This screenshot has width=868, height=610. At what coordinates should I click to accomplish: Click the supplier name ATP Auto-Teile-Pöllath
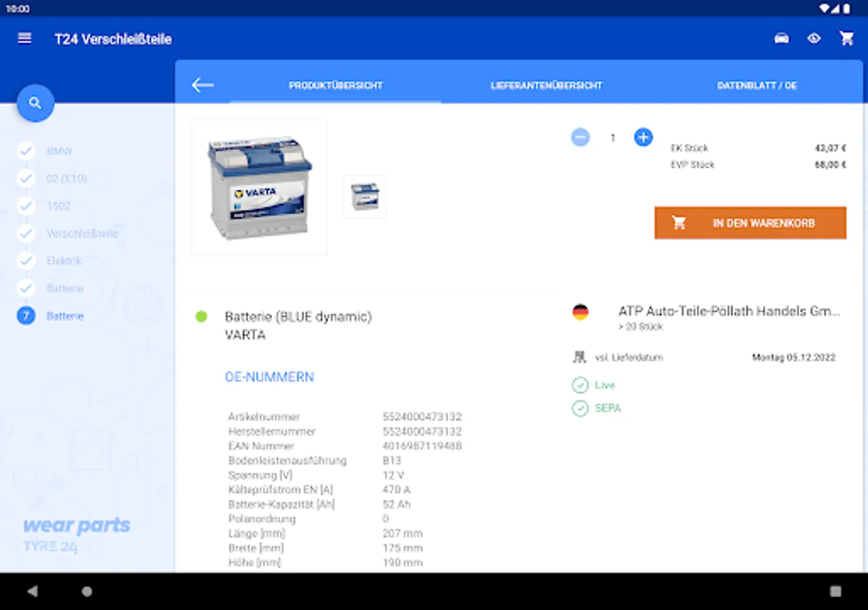tap(729, 311)
